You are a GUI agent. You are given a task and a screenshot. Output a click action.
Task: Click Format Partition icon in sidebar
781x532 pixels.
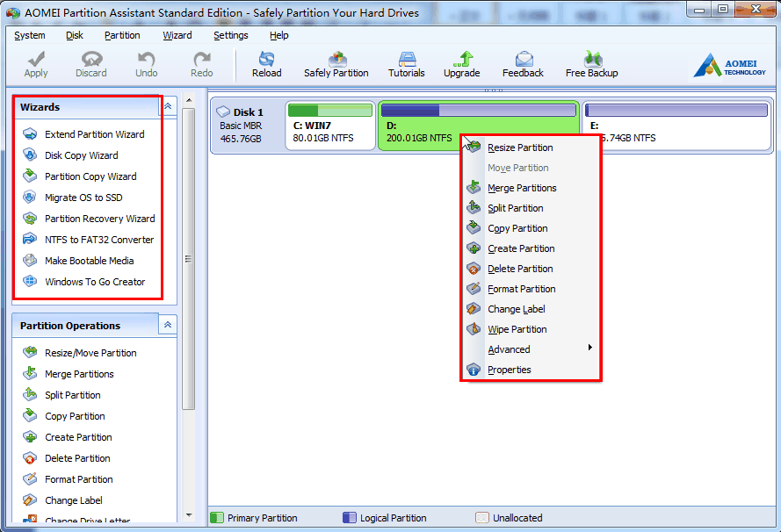pos(30,478)
